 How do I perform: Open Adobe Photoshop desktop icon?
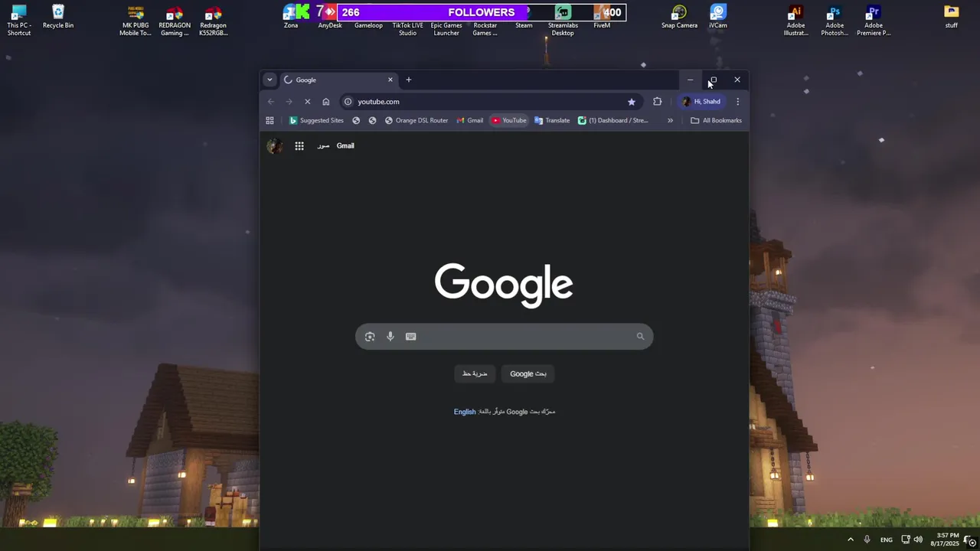coord(835,21)
